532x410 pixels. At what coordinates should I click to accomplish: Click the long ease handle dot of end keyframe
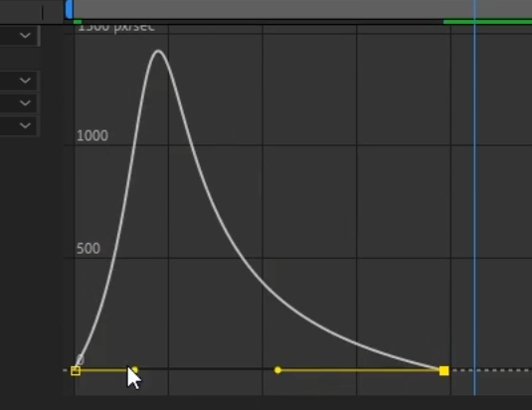[277, 370]
